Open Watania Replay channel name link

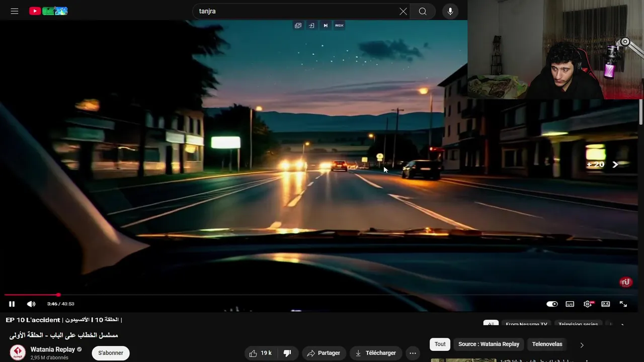tap(53, 349)
